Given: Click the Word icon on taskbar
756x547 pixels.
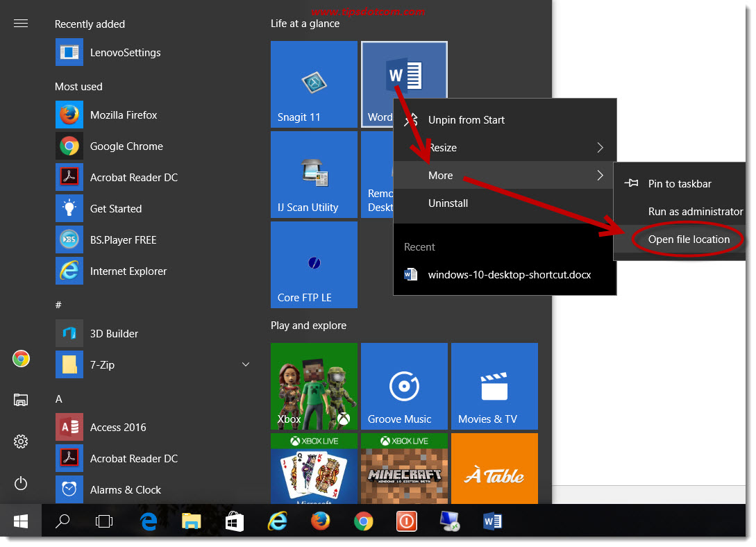Looking at the screenshot, I should pos(492,521).
